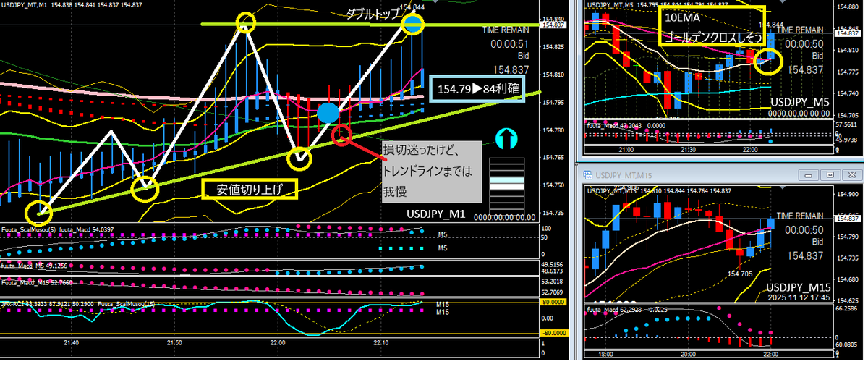Select the USDJPY_M5 chart label
The width and height of the screenshot is (868, 372).
[x=800, y=103]
